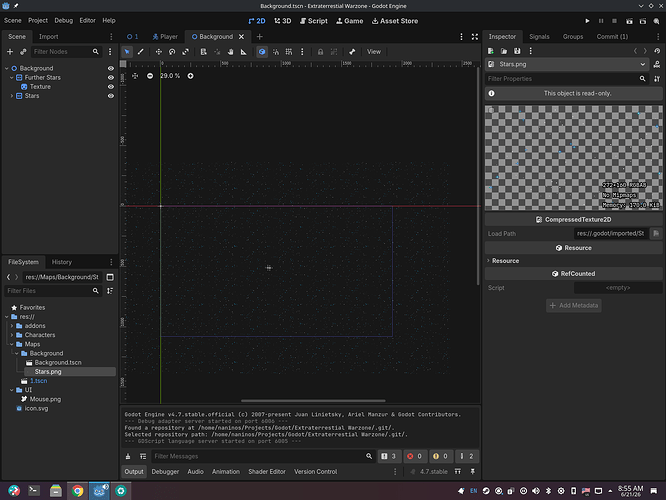Viewport: 666px width, 500px height.
Task: Zoom in on the 2D viewport
Action: click(190, 76)
